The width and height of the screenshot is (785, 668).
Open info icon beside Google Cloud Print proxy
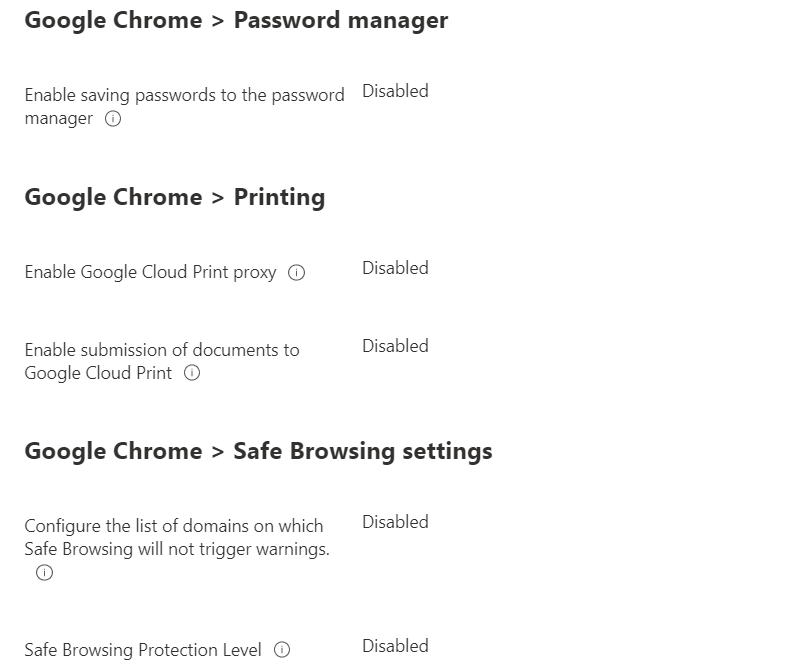[296, 272]
